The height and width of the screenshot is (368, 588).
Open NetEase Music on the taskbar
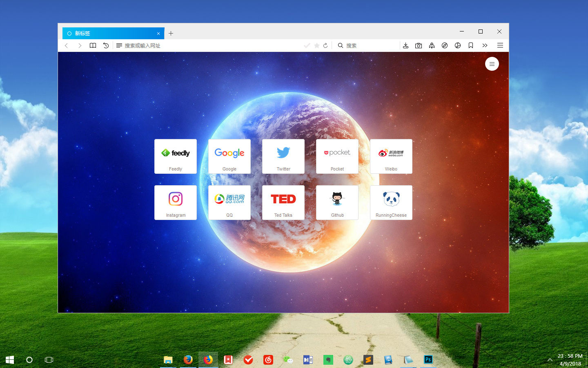click(x=268, y=360)
